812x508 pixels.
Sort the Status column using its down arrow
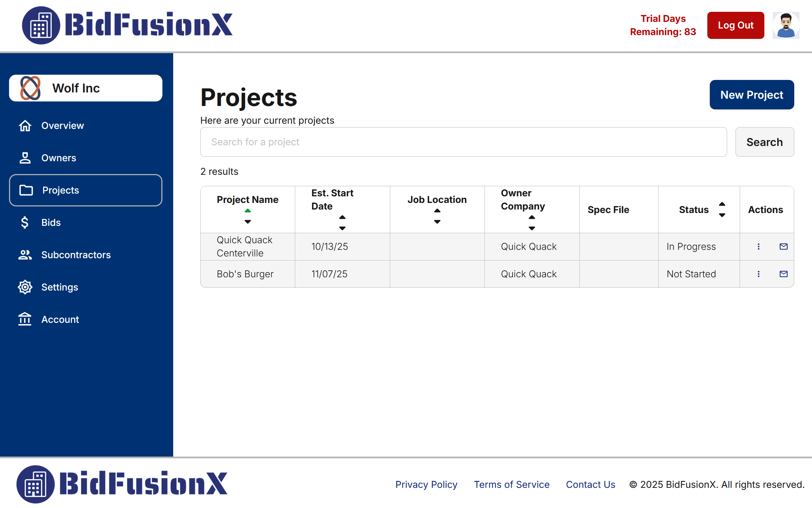click(722, 215)
